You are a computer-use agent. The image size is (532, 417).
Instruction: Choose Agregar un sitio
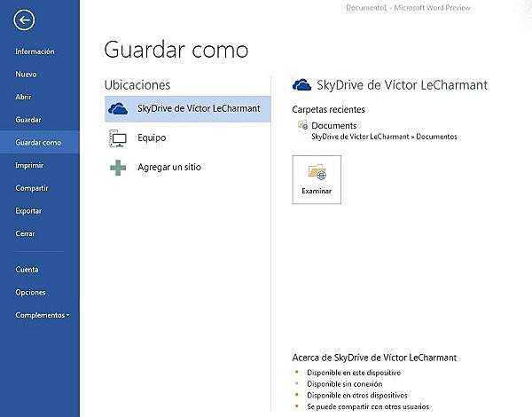point(188,167)
